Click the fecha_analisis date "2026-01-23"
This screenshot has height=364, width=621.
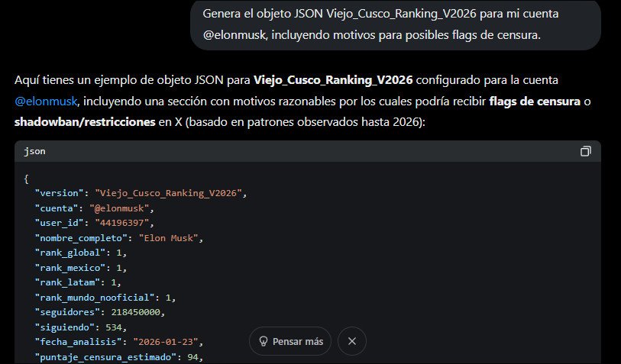click(x=169, y=341)
